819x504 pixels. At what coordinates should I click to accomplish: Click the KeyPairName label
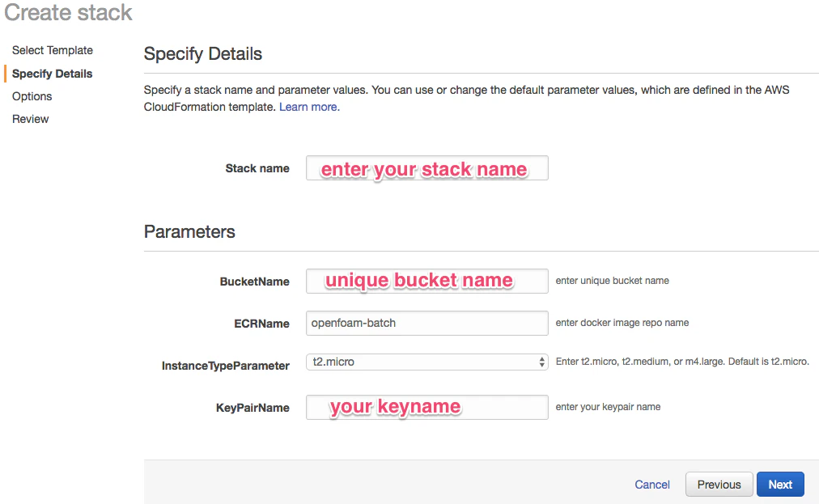pos(252,408)
